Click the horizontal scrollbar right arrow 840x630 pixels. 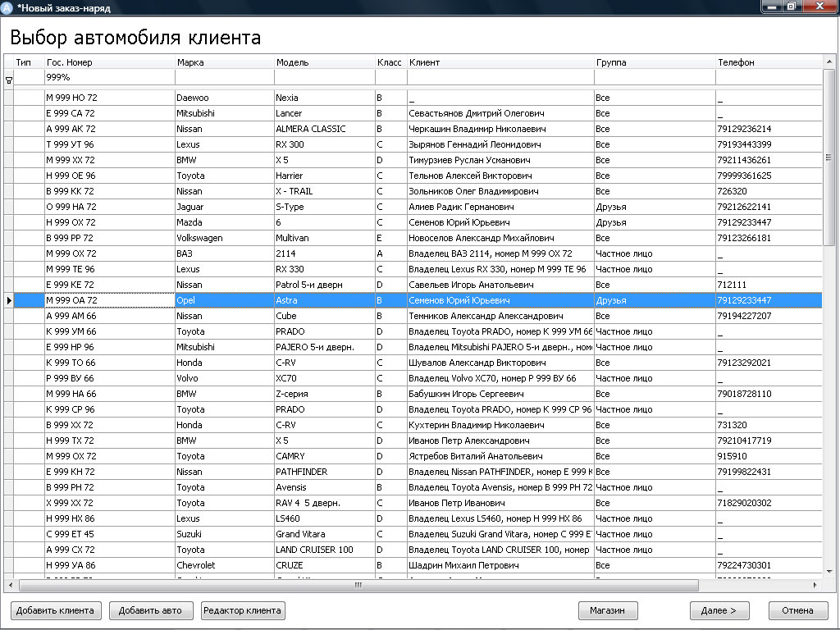(815, 585)
